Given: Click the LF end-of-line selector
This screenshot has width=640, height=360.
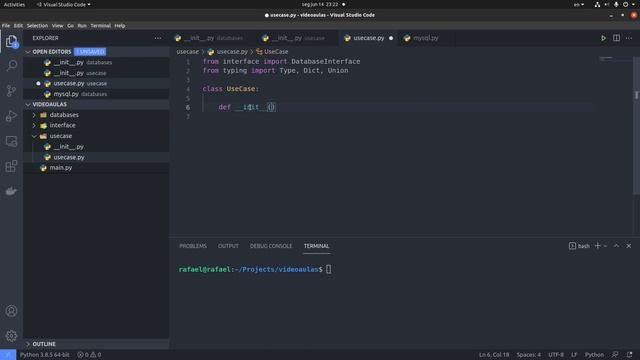Looking at the screenshot, I should point(574,355).
